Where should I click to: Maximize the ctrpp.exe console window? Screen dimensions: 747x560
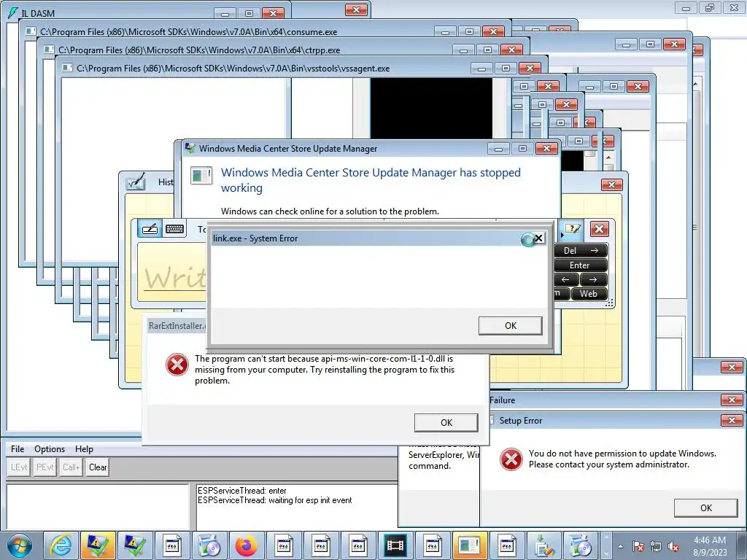pyautogui.click(x=487, y=50)
